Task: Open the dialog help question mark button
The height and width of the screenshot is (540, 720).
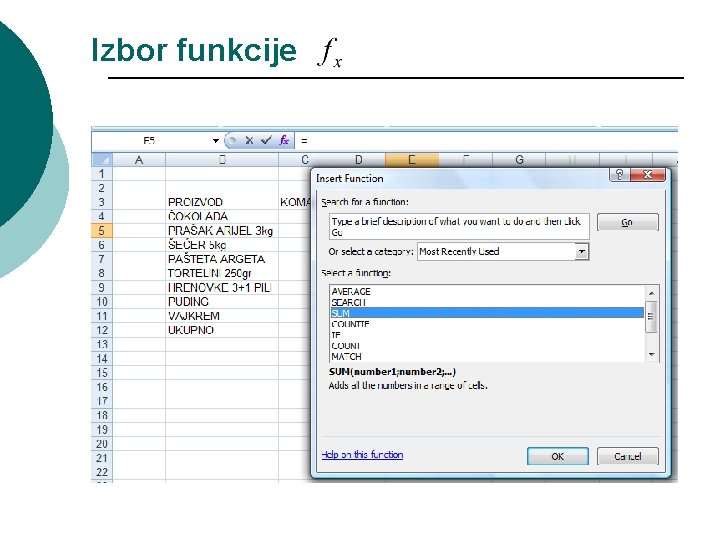Action: (x=619, y=174)
